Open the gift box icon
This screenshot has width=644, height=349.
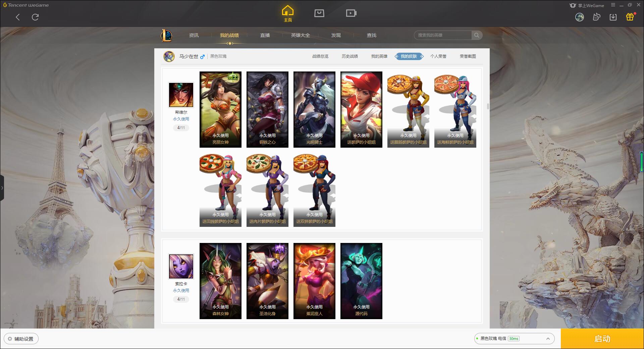tap(630, 17)
